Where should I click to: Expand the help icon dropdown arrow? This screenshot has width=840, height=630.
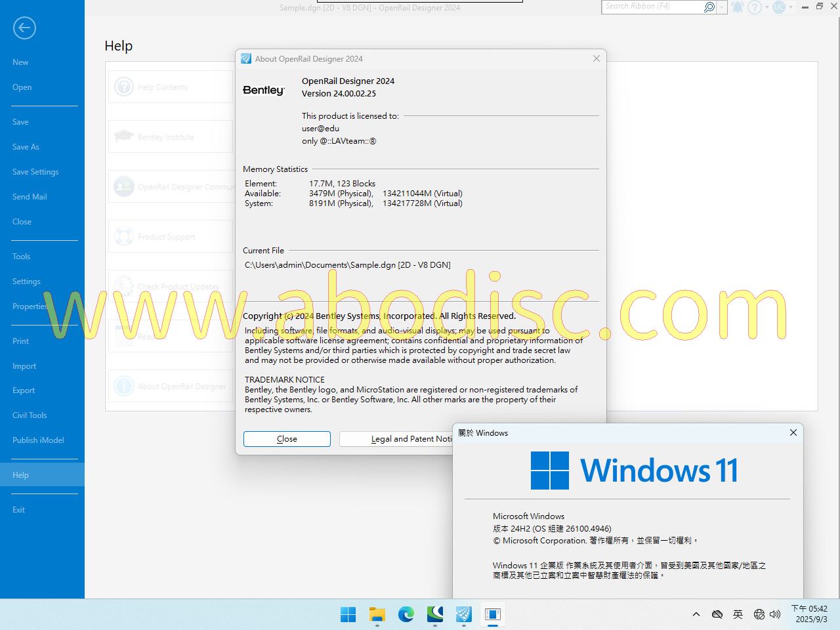(x=766, y=7)
